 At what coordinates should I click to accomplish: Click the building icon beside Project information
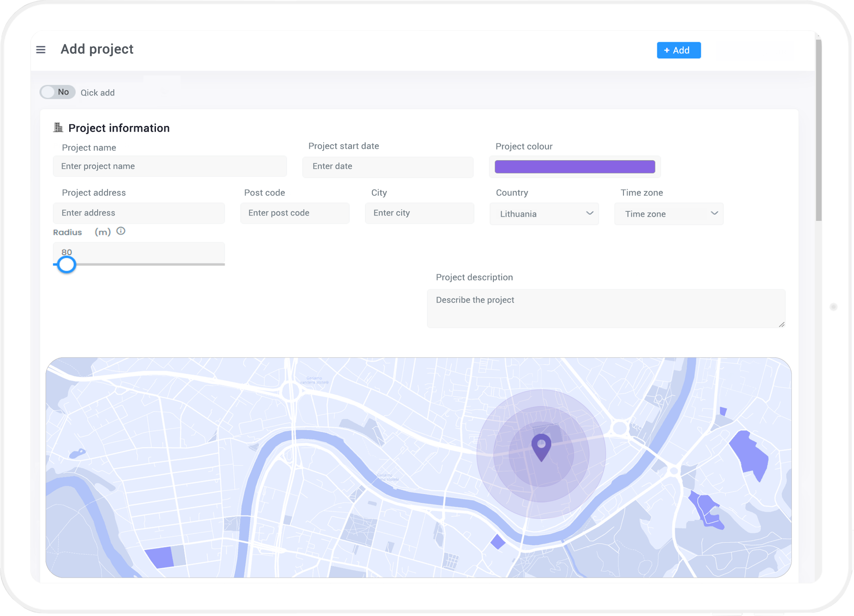[58, 128]
